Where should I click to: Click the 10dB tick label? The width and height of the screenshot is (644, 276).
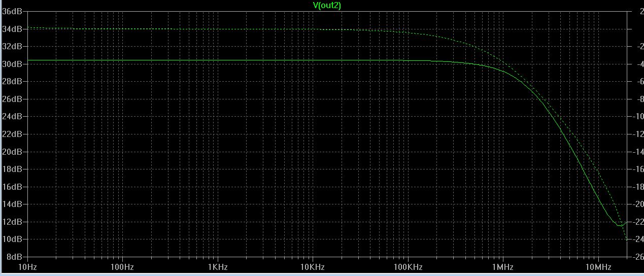pyautogui.click(x=12, y=239)
